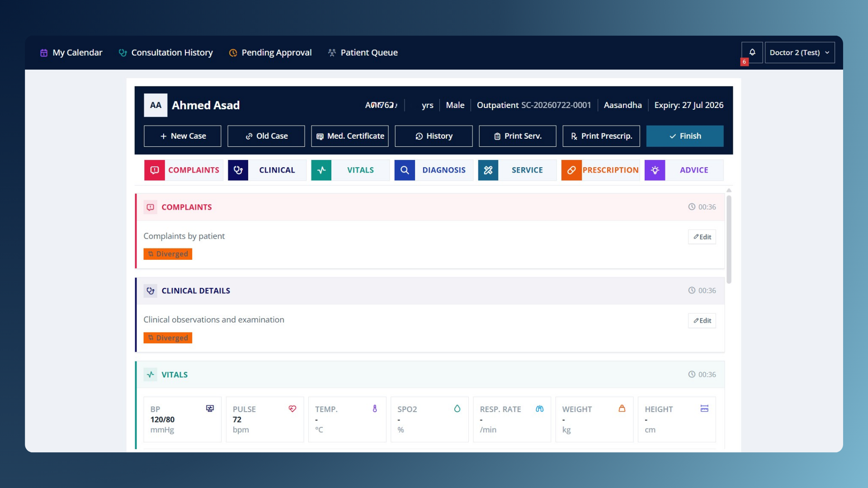
Task: Click the service bandage icon tile
Action: [x=488, y=170]
